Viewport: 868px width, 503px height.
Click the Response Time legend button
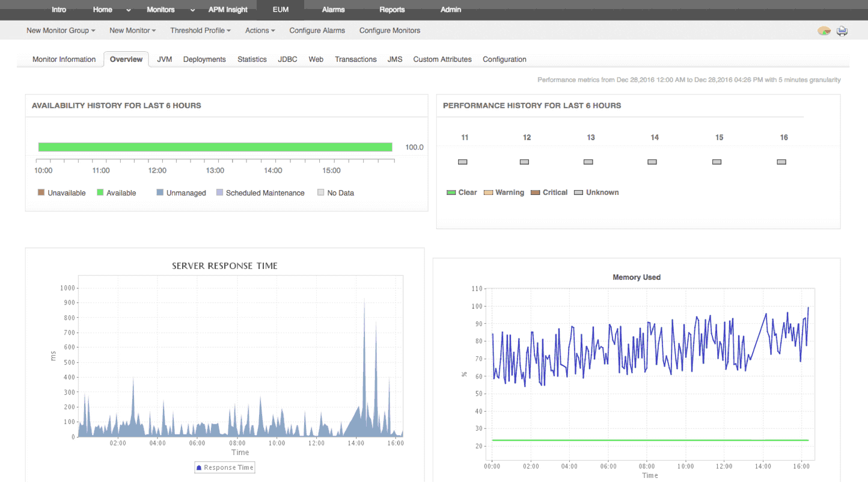(224, 467)
